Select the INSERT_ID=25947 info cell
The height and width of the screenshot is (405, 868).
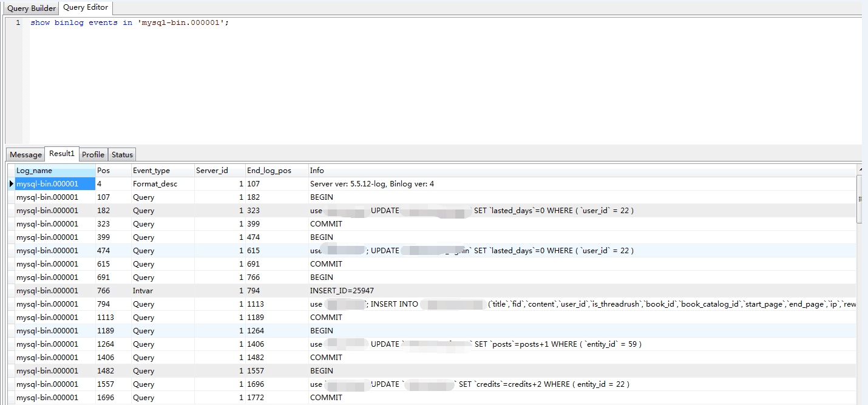(582, 291)
